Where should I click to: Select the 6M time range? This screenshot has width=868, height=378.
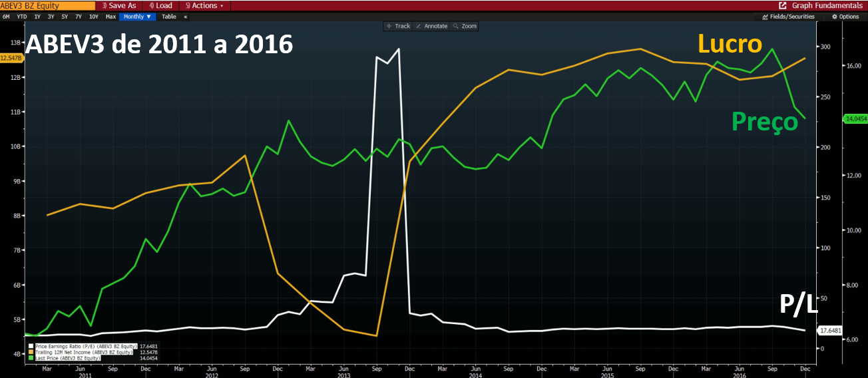[x=6, y=16]
